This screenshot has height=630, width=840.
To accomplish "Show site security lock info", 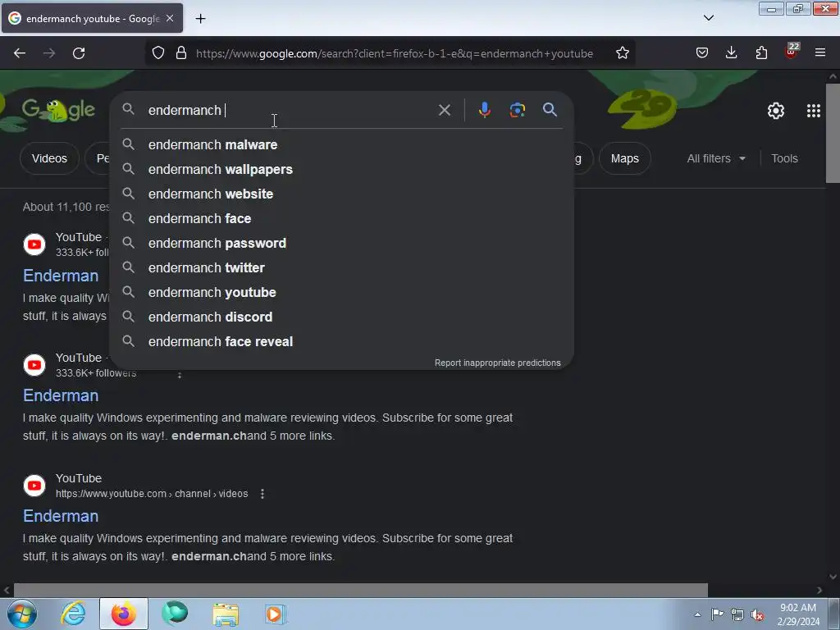I will click(x=181, y=53).
